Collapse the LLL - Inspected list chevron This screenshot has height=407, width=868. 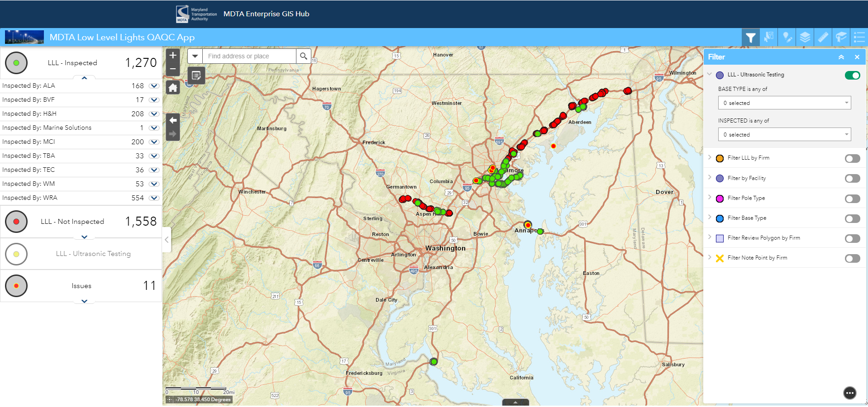pos(84,78)
